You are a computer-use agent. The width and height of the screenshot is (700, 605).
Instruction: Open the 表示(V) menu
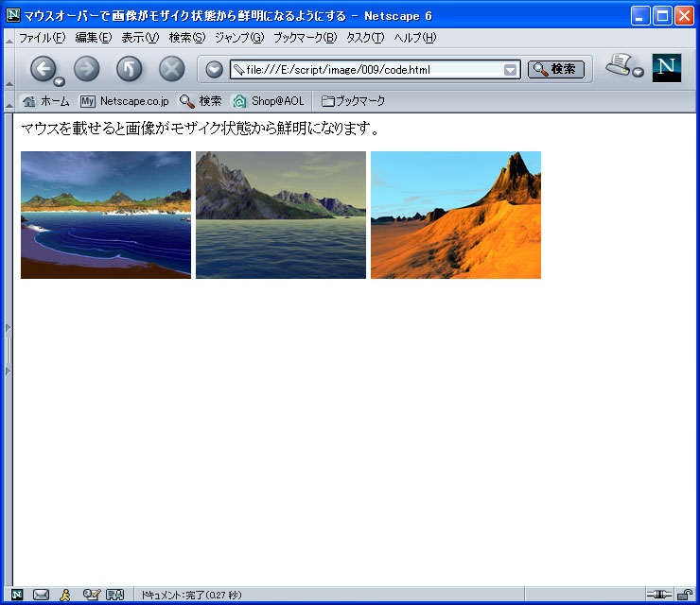(x=140, y=38)
